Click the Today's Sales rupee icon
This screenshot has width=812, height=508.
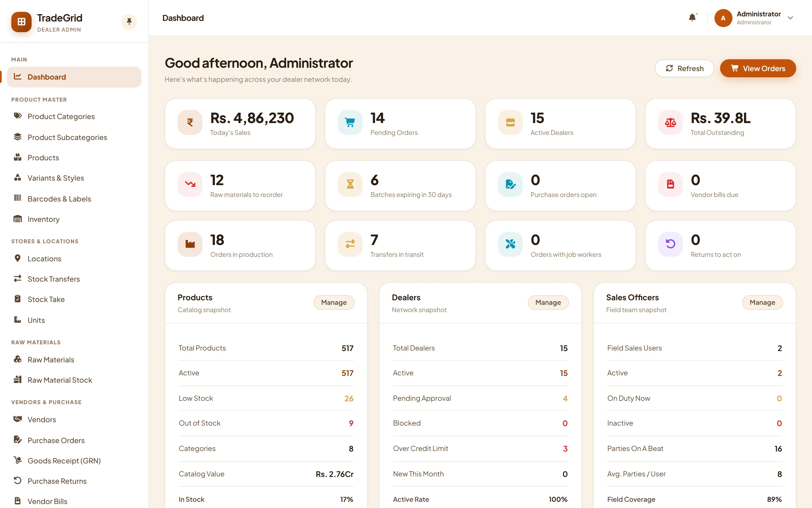(190, 123)
